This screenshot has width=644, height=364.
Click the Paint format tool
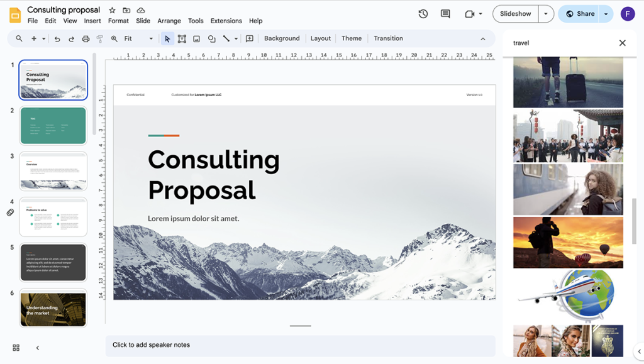tap(99, 38)
